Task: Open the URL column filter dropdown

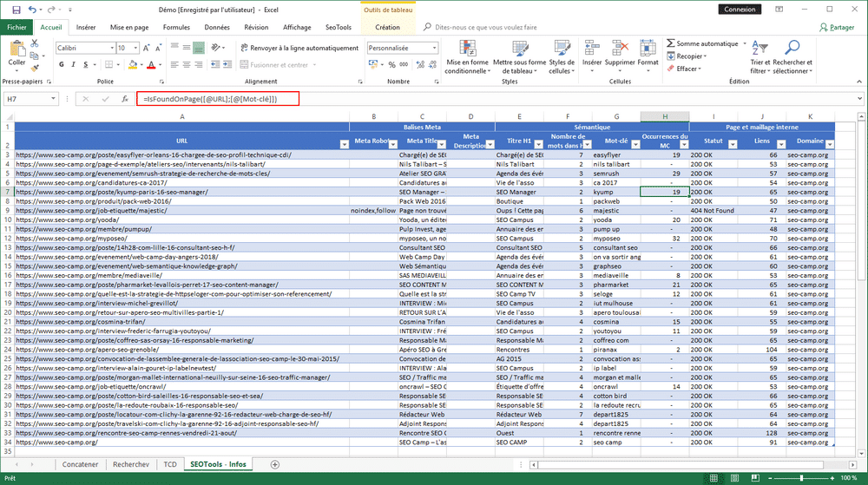Action: tap(343, 142)
